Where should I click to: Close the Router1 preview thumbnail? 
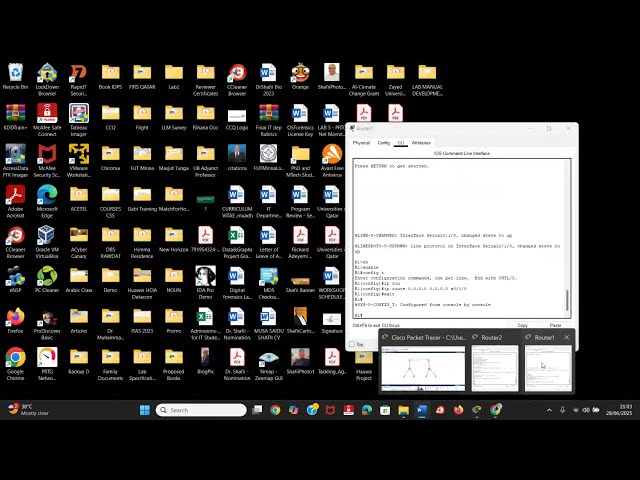(567, 337)
